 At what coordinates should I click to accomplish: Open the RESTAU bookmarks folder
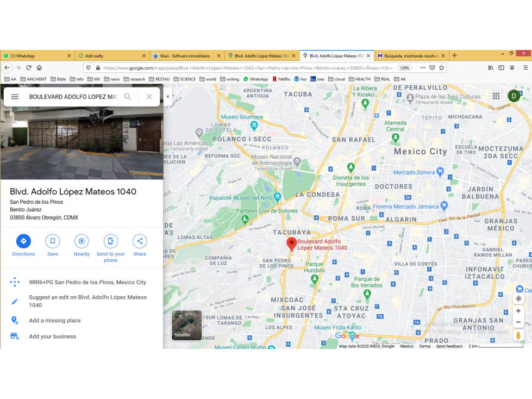[159, 79]
